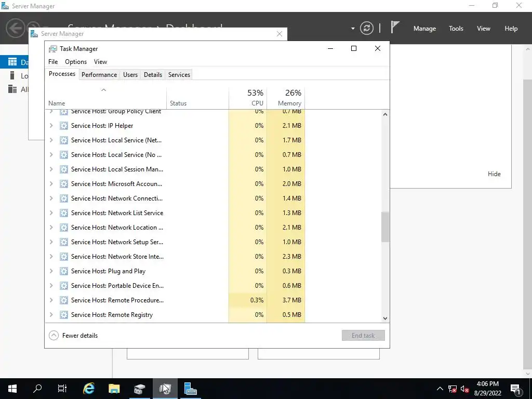Open volume tray icon

(465, 389)
